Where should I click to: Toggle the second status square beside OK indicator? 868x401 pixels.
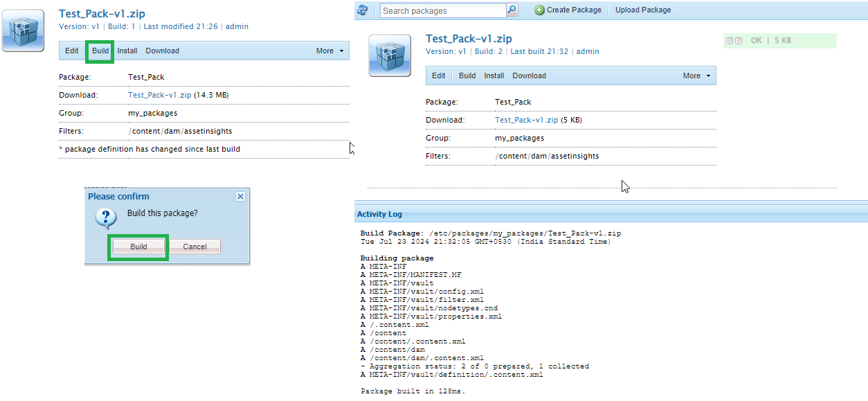[737, 41]
